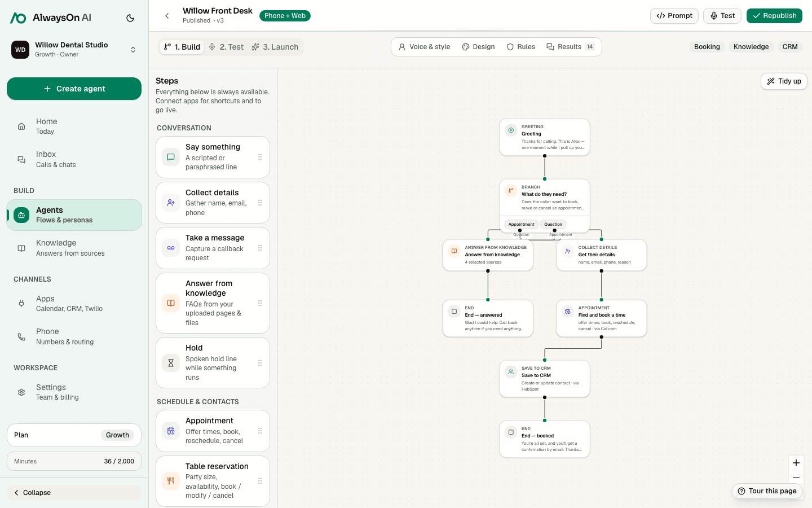812x508 pixels.
Task: Open Knowledge in the sidebar
Action: click(74, 248)
